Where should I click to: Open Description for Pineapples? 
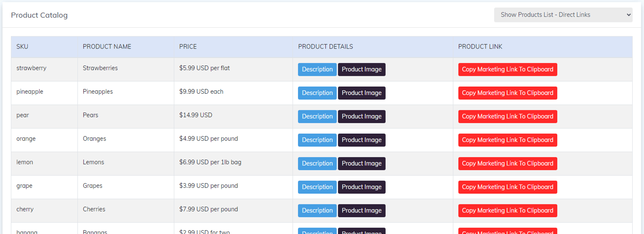(x=317, y=93)
